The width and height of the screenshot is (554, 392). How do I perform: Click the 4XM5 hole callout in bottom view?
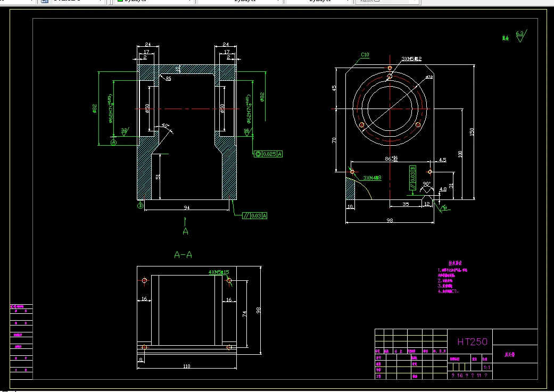(219, 272)
